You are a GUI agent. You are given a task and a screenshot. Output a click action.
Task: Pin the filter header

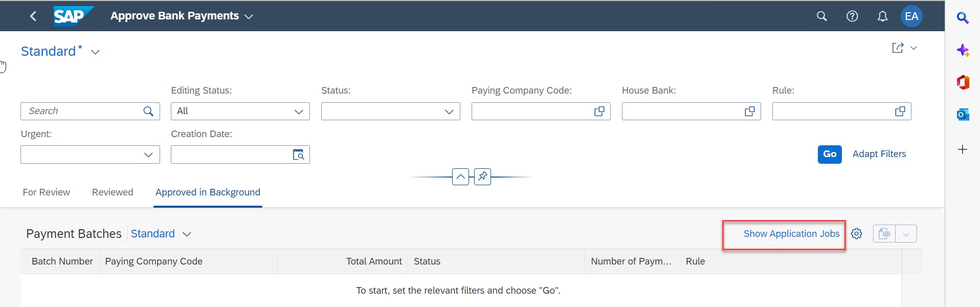pyautogui.click(x=482, y=177)
